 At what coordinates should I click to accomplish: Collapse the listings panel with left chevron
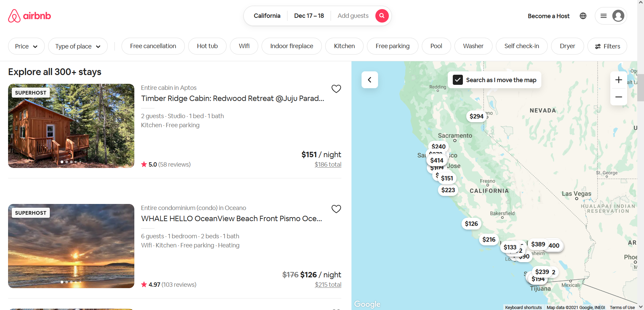[x=369, y=80]
